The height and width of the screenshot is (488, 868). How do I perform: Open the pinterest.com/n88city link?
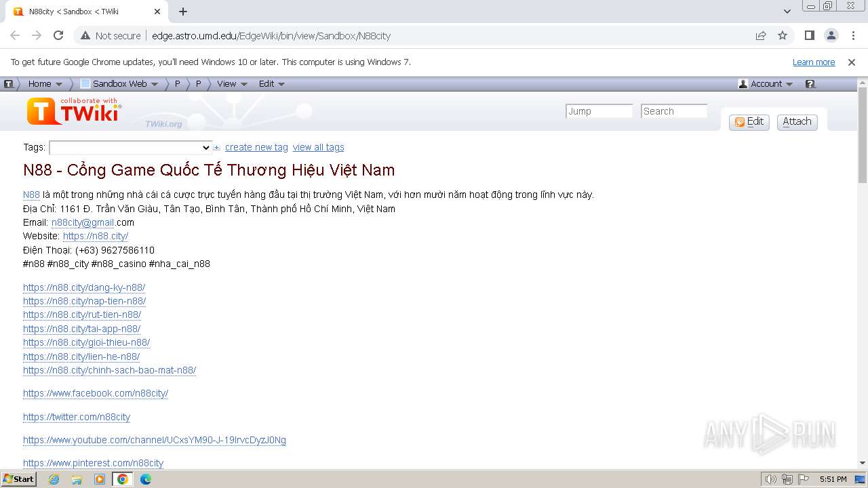coord(93,463)
